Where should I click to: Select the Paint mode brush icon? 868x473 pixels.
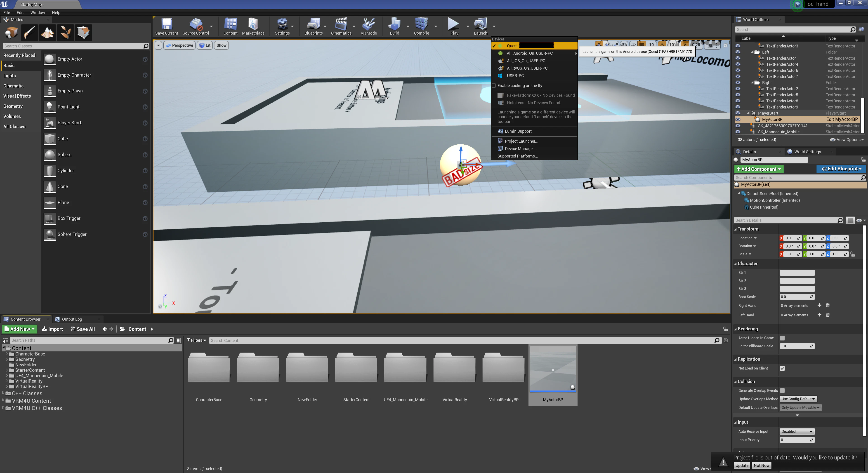pos(29,33)
